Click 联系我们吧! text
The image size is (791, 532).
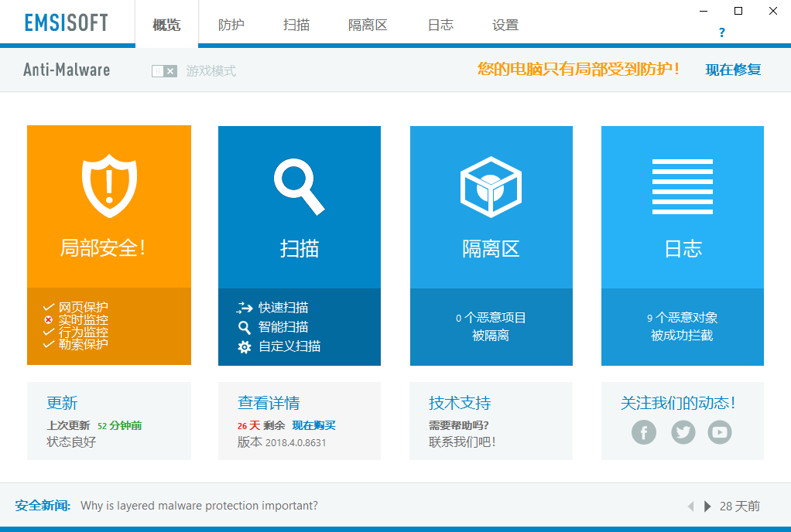coord(462,442)
